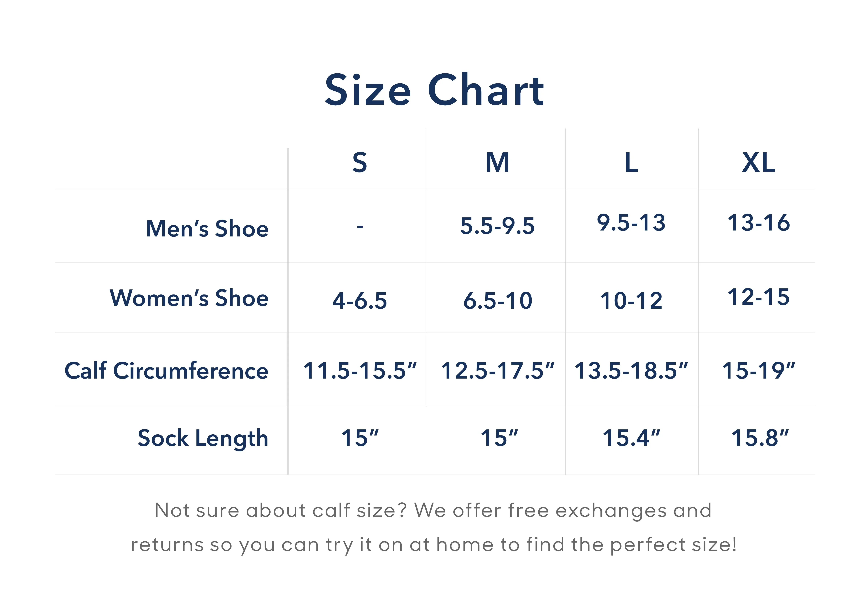Click the L column header
Viewport: 868px width, 602px height.
coord(631,163)
